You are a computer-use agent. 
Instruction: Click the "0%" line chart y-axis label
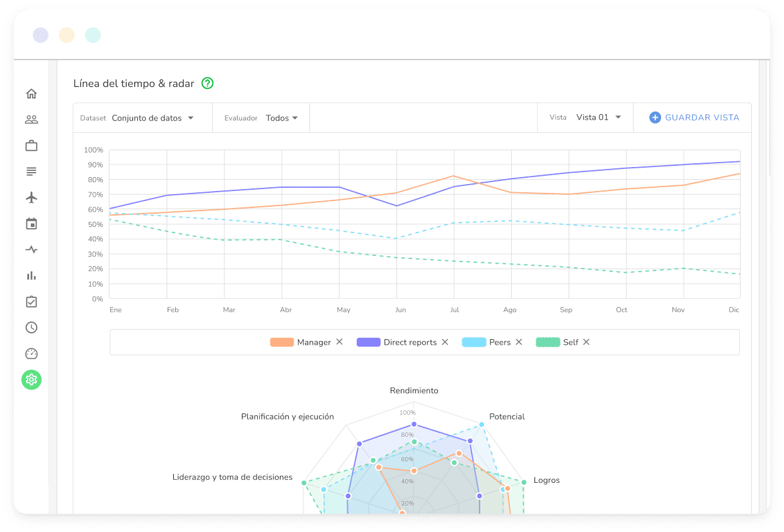click(97, 299)
